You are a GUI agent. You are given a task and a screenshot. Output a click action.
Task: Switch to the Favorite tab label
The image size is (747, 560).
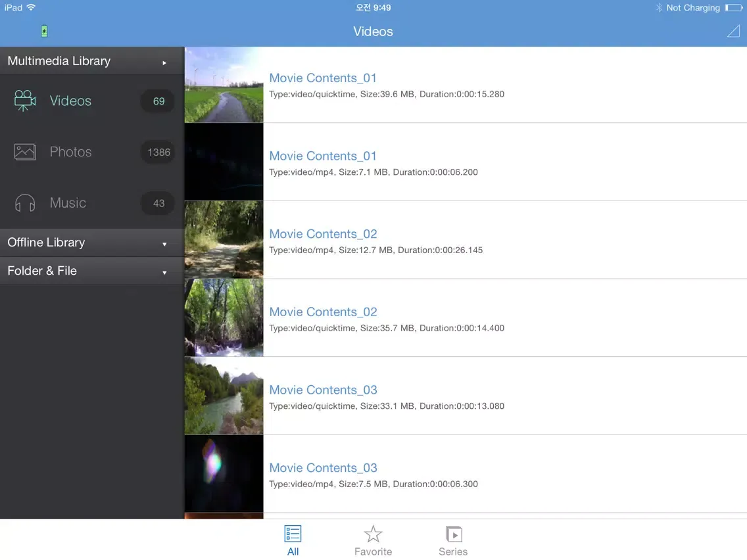pyautogui.click(x=373, y=551)
